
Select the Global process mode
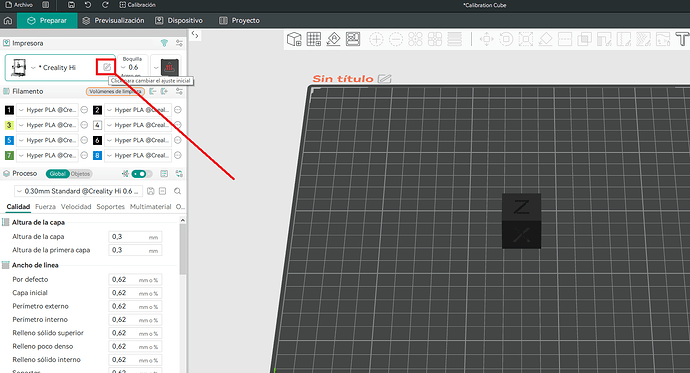[58, 174]
